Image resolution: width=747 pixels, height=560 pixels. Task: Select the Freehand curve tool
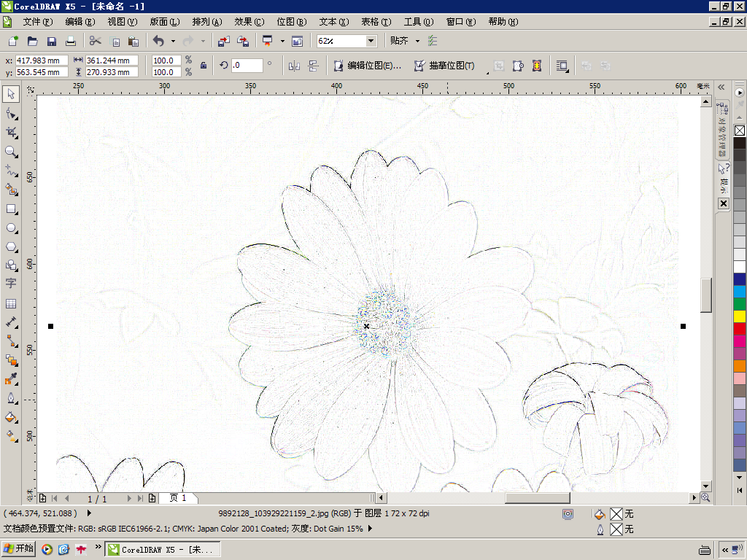click(x=11, y=171)
